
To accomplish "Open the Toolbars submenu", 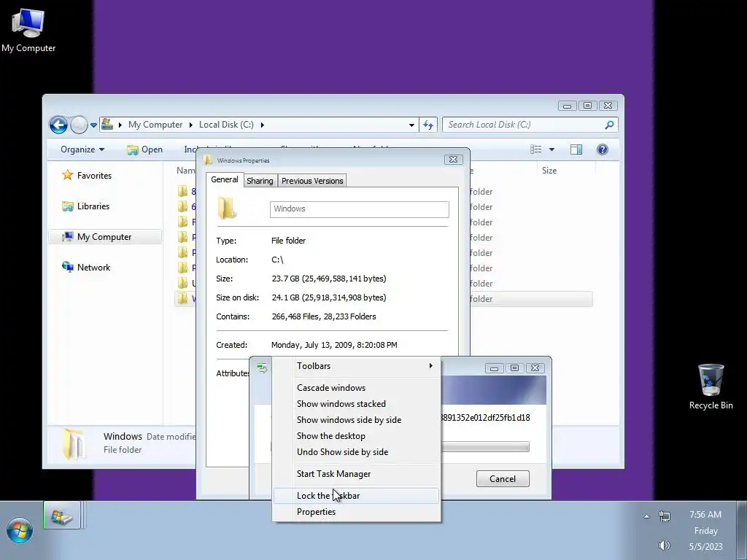I will click(356, 366).
